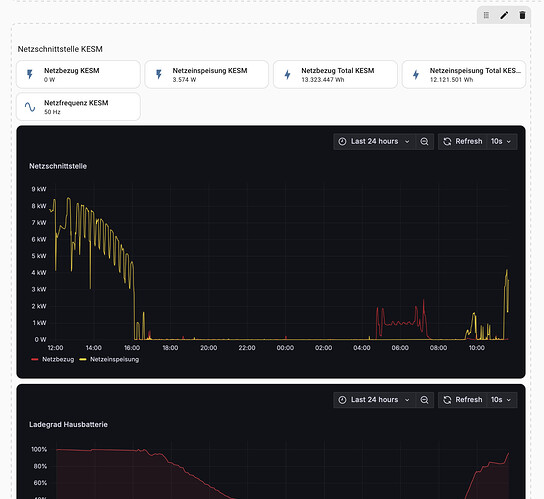Click the pencil edit icon
The height and width of the screenshot is (499, 544).
click(x=504, y=15)
